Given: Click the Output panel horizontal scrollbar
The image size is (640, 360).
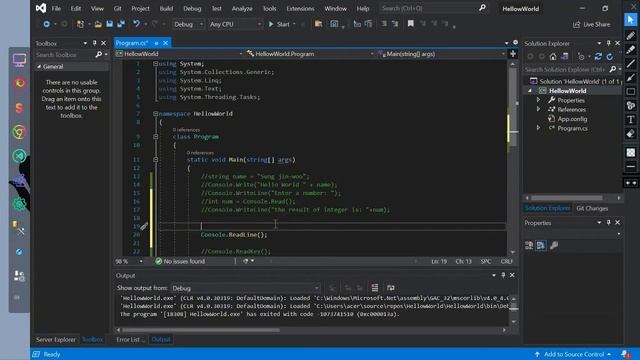Looking at the screenshot, I should (201, 330).
